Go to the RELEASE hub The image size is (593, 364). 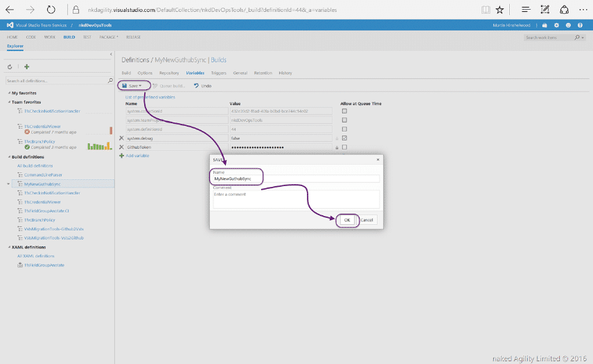[134, 37]
